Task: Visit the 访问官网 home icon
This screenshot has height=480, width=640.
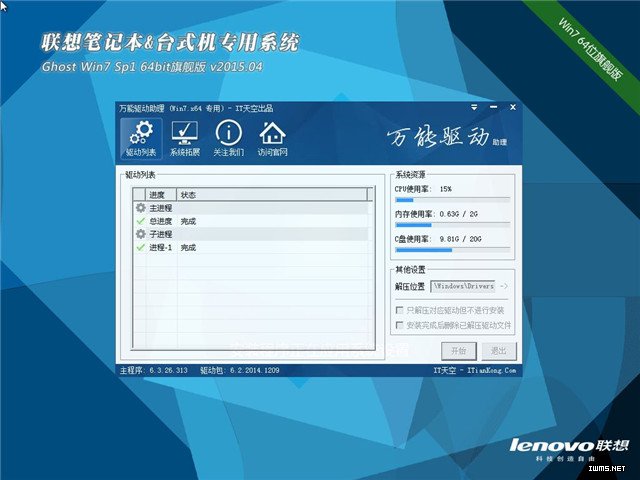Action: pyautogui.click(x=273, y=138)
